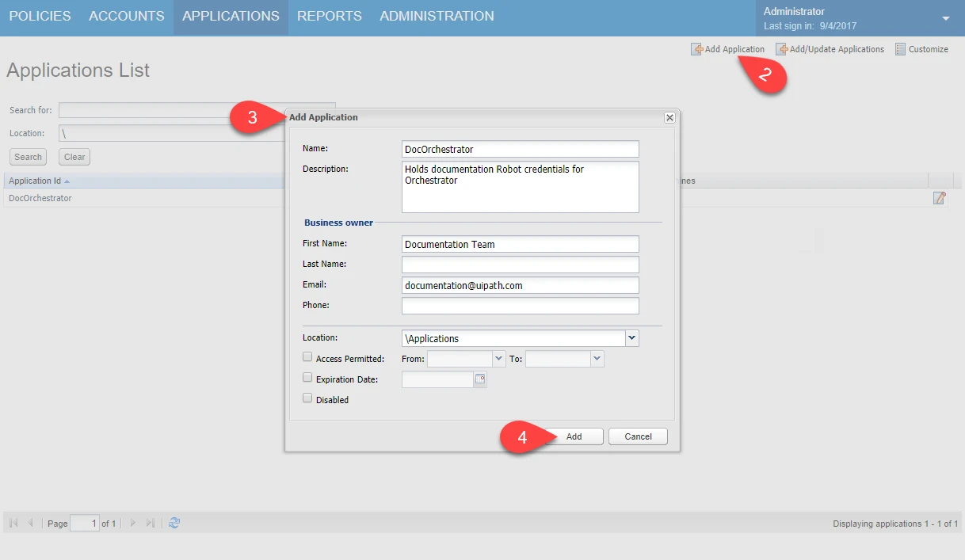Click the Email field with documentation@uipath.com
The height and width of the screenshot is (560, 965).
(x=520, y=285)
